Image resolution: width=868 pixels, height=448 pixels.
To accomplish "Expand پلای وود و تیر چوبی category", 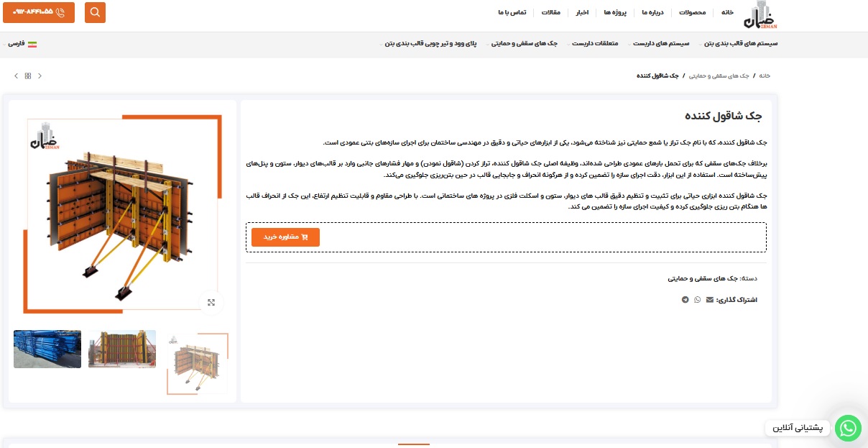I will pyautogui.click(x=431, y=44).
